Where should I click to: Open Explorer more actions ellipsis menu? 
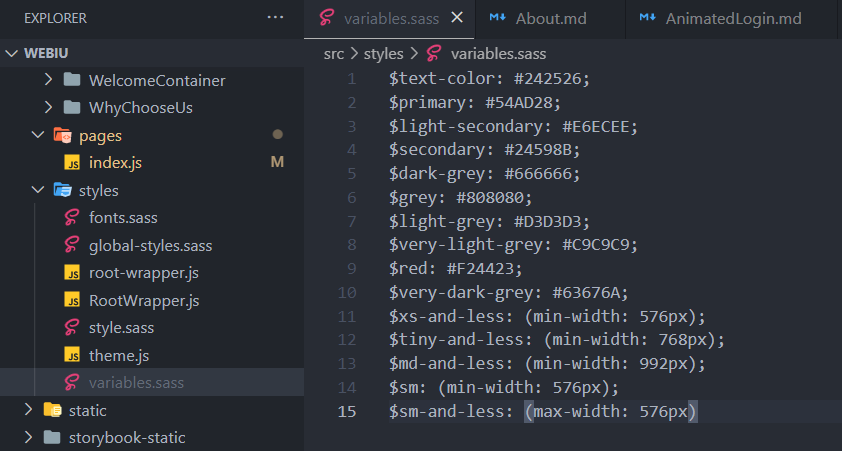point(275,18)
